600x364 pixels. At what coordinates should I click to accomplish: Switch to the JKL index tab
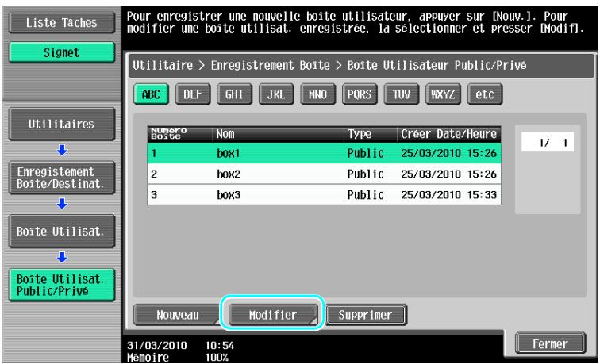[276, 94]
